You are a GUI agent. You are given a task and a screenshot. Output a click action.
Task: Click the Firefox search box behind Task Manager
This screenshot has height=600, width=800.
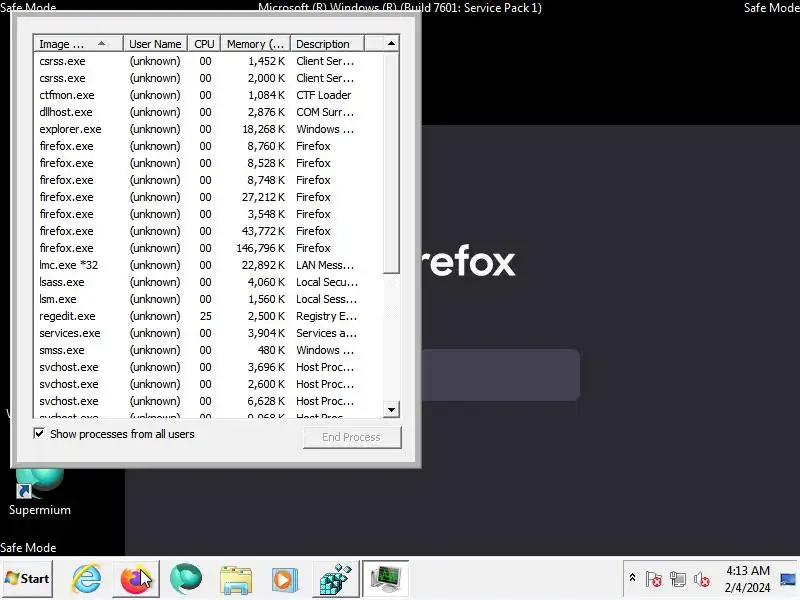tap(501, 375)
